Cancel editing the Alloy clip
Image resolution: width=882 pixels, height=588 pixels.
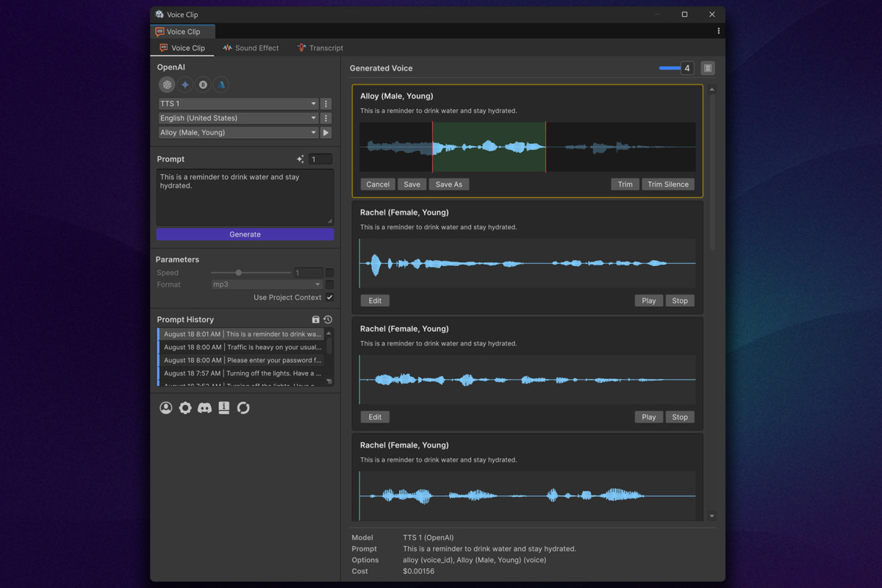pos(378,184)
